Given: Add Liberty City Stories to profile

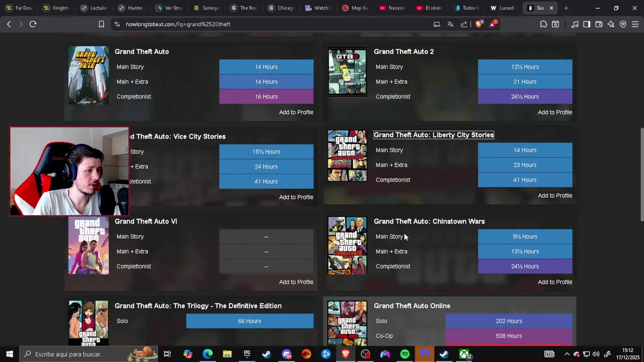Looking at the screenshot, I should coord(555,196).
